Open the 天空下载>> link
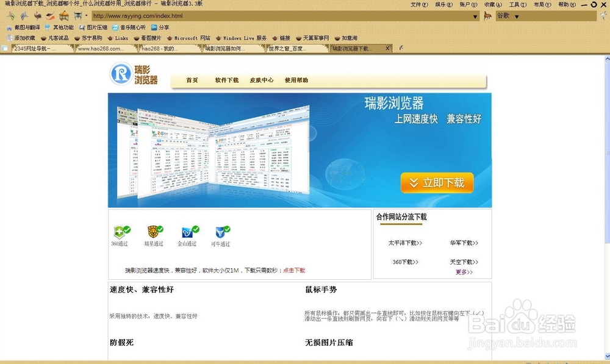610x364 pixels. (x=464, y=262)
